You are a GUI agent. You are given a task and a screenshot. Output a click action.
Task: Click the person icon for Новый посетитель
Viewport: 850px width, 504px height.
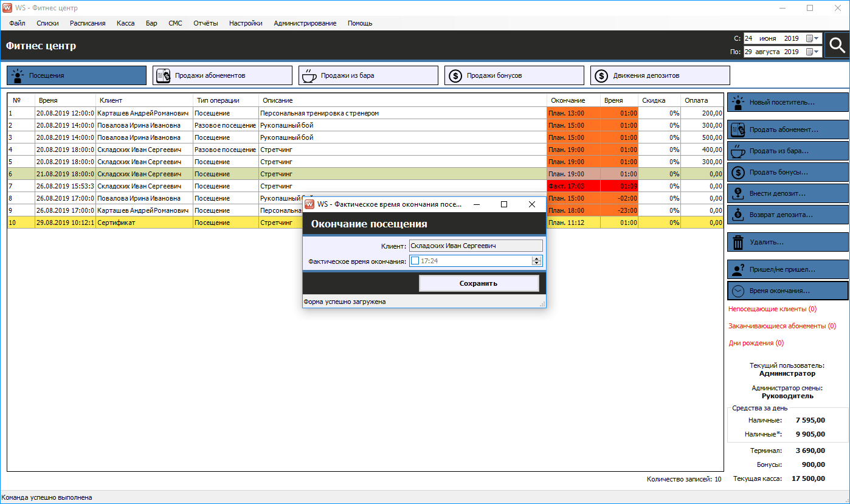(738, 102)
